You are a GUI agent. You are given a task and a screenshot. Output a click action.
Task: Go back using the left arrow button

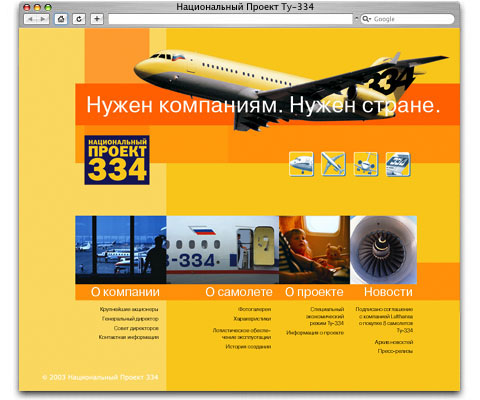pyautogui.click(x=30, y=19)
